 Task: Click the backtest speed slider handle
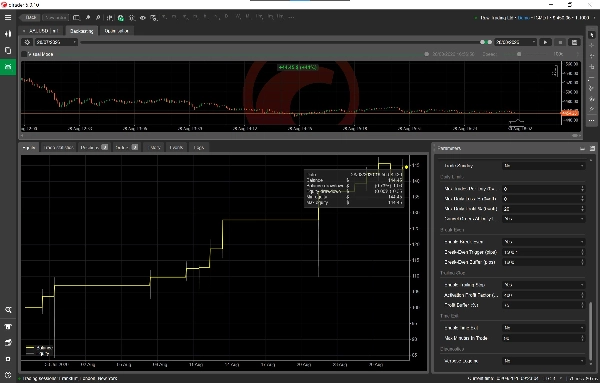click(519, 54)
